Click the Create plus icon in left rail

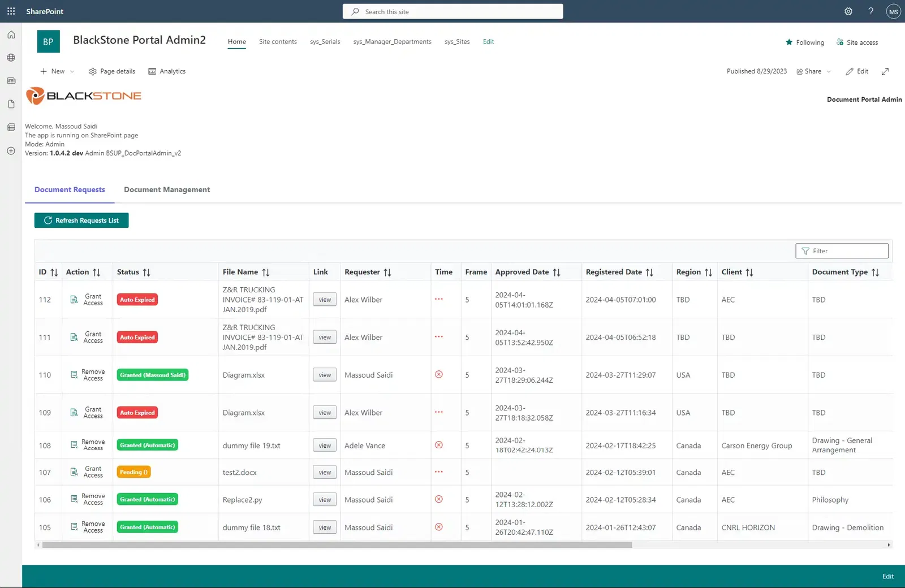(11, 151)
